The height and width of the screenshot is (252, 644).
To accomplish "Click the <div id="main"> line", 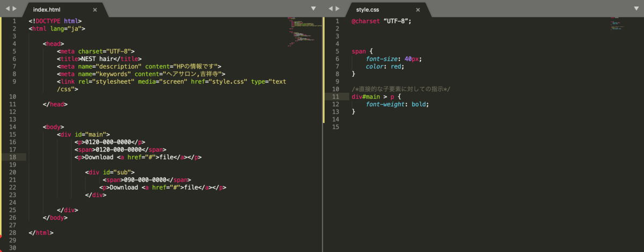I will coord(84,135).
